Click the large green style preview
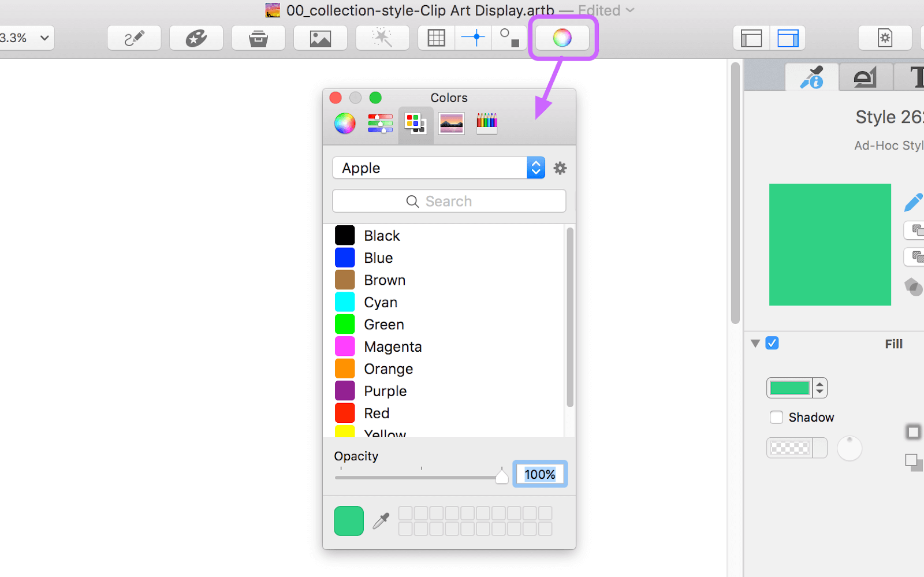The height and width of the screenshot is (577, 924). pos(830,244)
